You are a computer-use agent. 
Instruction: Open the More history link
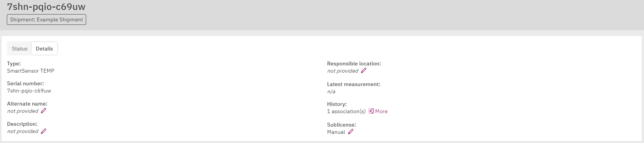pos(381,111)
